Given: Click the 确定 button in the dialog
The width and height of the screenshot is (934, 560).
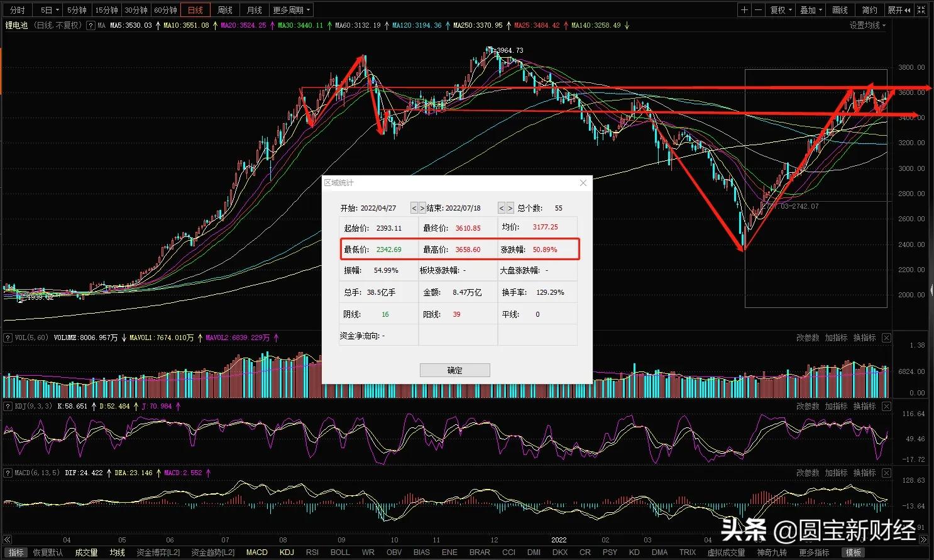Looking at the screenshot, I should [454, 370].
